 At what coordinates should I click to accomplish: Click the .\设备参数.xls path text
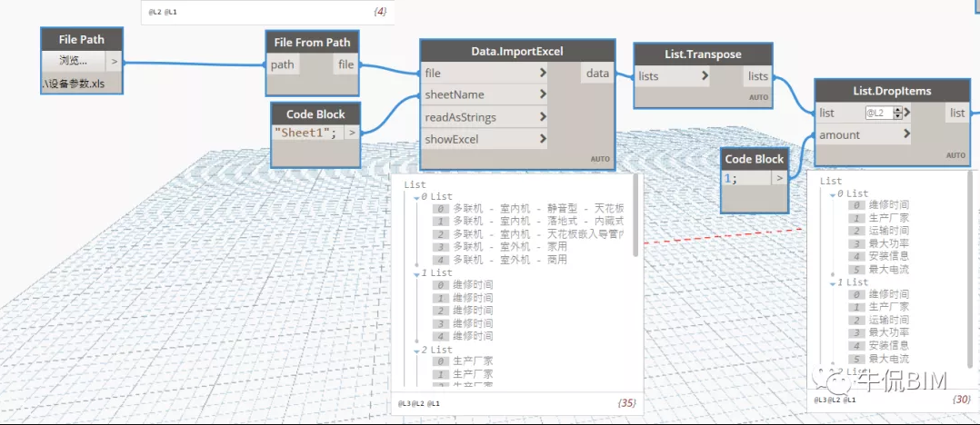(x=74, y=84)
